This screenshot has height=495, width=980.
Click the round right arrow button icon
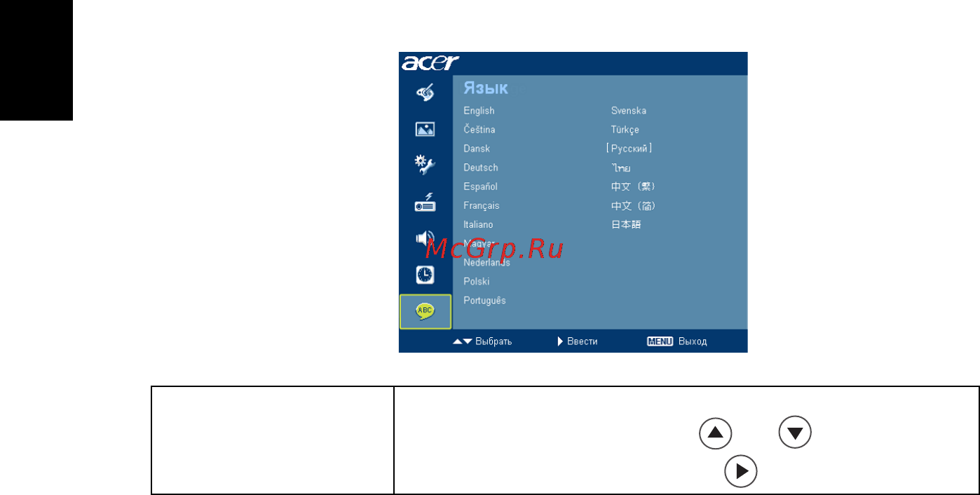pos(742,470)
